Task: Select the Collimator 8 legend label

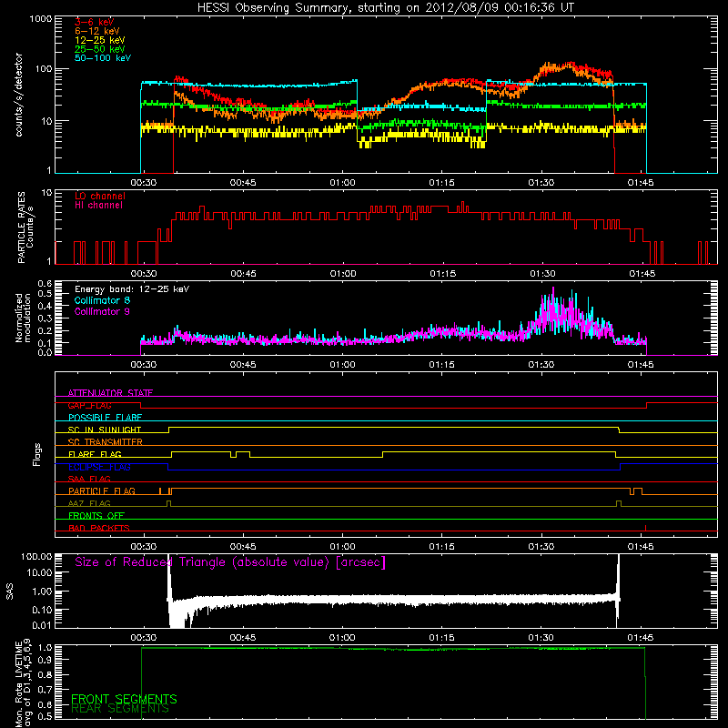Action: (102, 300)
